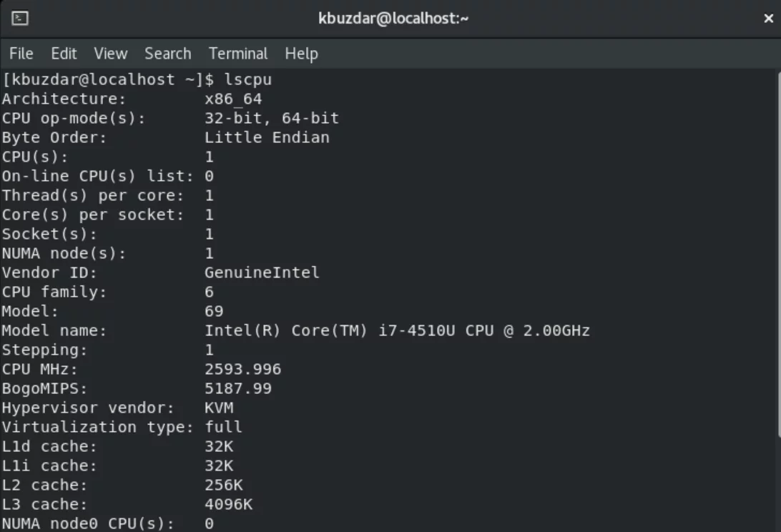Click the lscpu command text
Viewport: 781px width, 532px height.
248,79
